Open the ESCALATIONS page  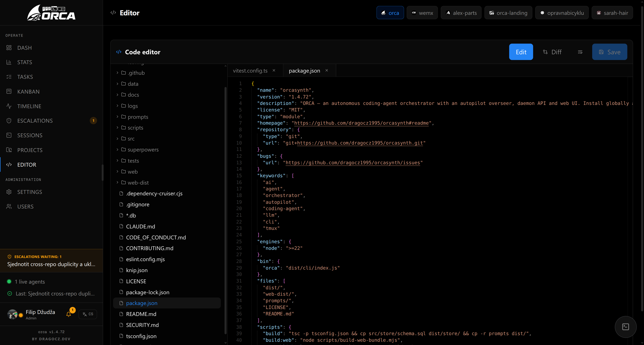click(x=51, y=121)
